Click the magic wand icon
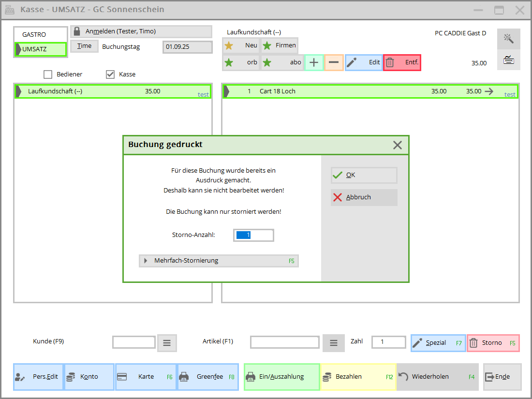This screenshot has height=399, width=532. 508,38
